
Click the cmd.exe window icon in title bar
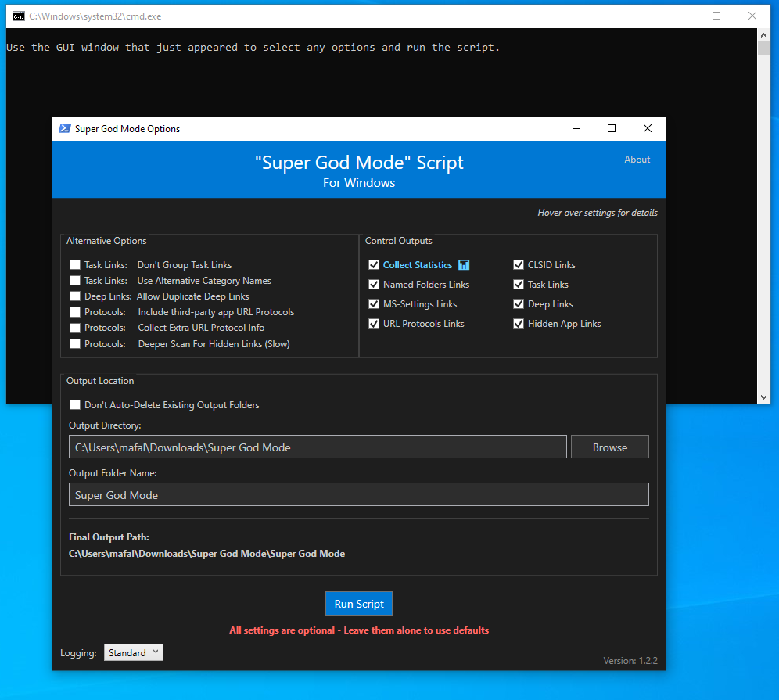click(19, 16)
